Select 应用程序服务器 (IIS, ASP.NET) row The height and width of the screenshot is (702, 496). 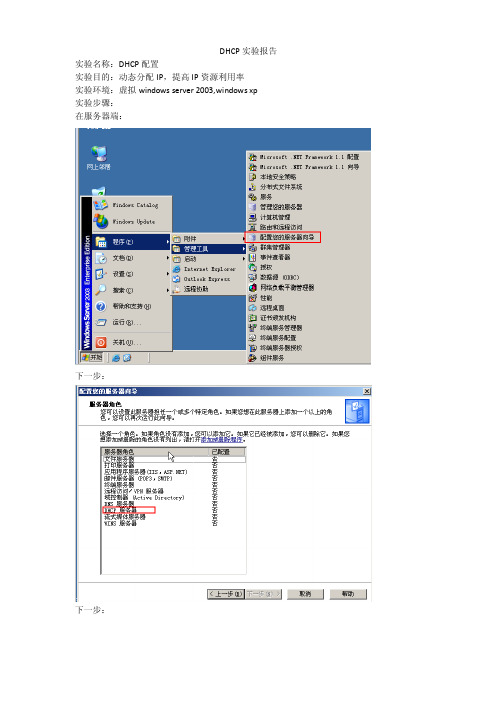click(x=174, y=472)
